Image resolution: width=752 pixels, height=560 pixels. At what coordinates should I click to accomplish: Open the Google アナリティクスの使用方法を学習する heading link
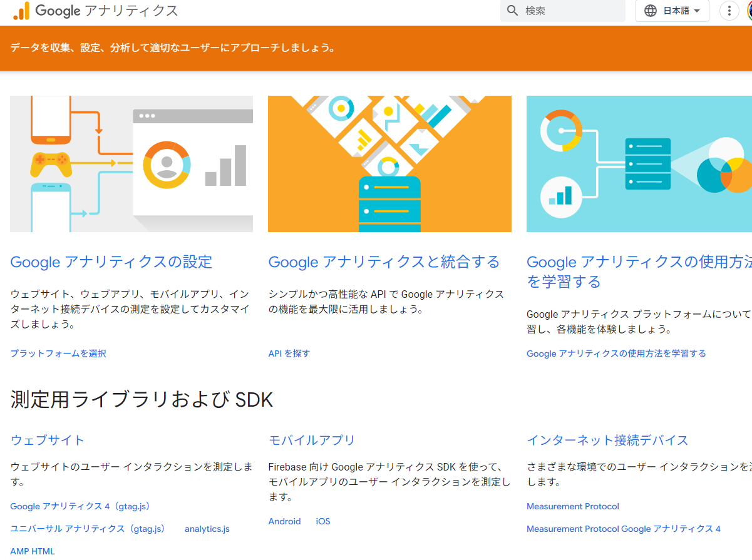[x=639, y=272]
